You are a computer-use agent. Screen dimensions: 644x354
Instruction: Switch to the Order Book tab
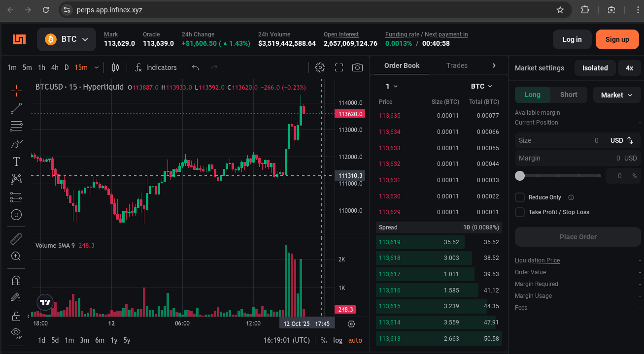tap(402, 65)
